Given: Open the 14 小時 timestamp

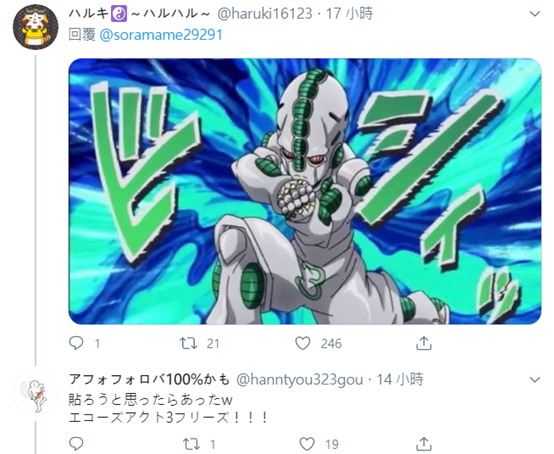Looking at the screenshot, I should tap(400, 380).
